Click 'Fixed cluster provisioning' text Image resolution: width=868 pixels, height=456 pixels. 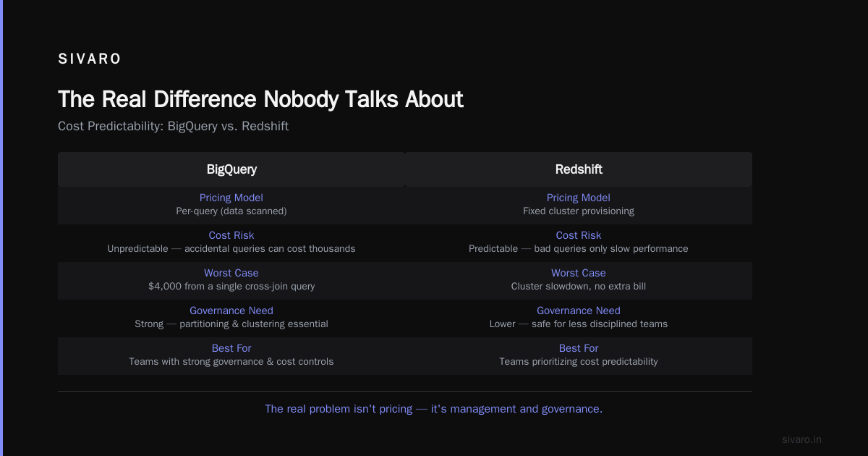pyautogui.click(x=579, y=211)
